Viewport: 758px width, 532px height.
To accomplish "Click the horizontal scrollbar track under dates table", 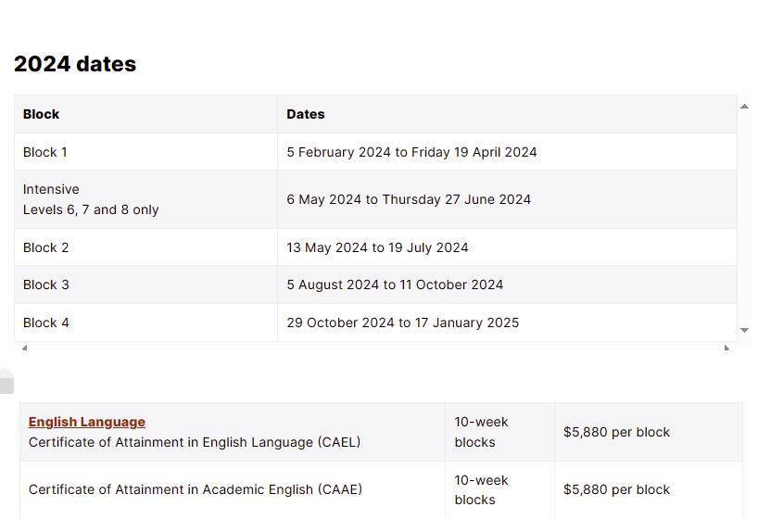I will (375, 348).
